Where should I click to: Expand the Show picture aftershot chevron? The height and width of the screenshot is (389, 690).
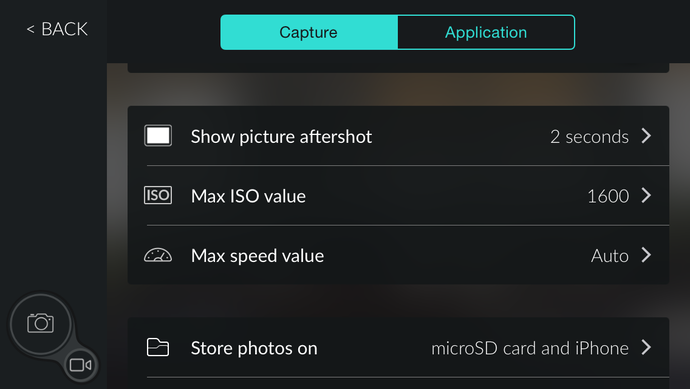coord(646,136)
